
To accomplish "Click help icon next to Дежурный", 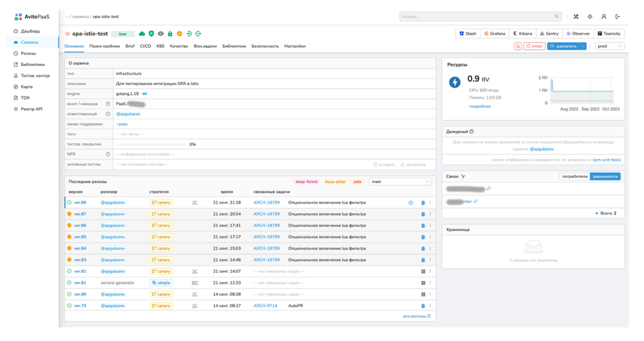I will pyautogui.click(x=472, y=131).
